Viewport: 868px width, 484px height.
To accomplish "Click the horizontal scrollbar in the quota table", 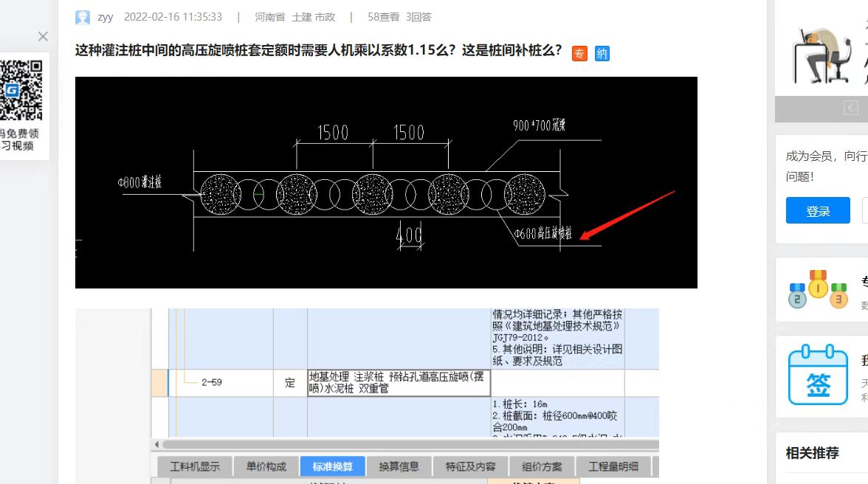I will [410, 444].
